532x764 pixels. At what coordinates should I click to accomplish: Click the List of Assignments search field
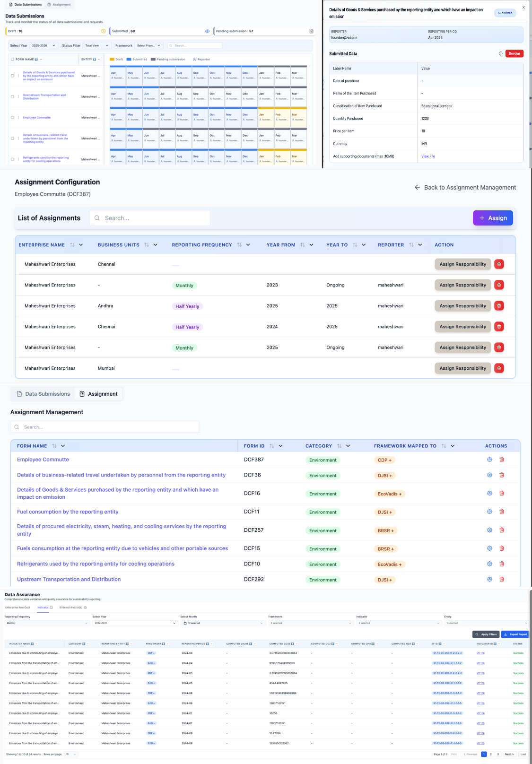(150, 218)
